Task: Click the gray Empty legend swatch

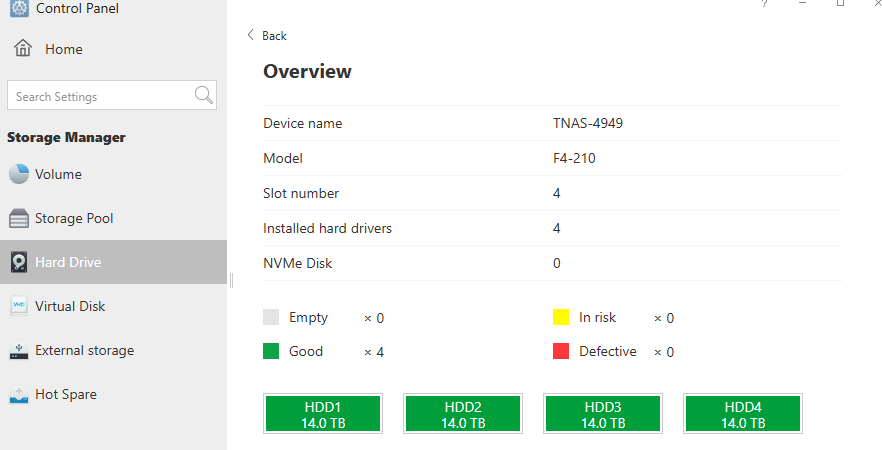Action: coord(271,317)
